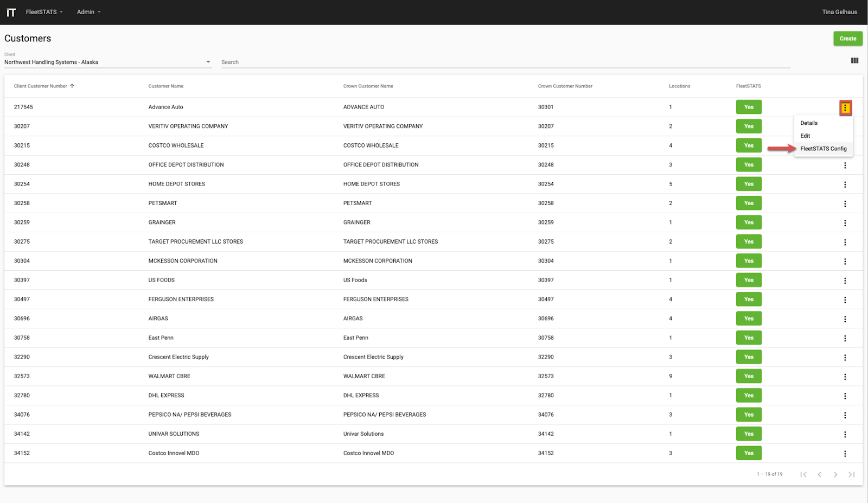Open actions menu for WALMART CBRE row
Viewport: 868px width, 503px height.
pyautogui.click(x=845, y=377)
